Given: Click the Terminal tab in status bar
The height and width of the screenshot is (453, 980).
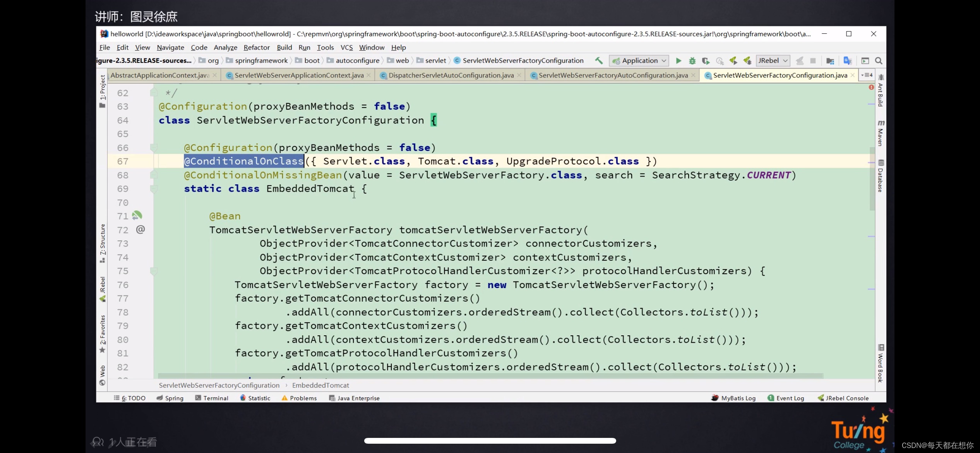Looking at the screenshot, I should [214, 397].
